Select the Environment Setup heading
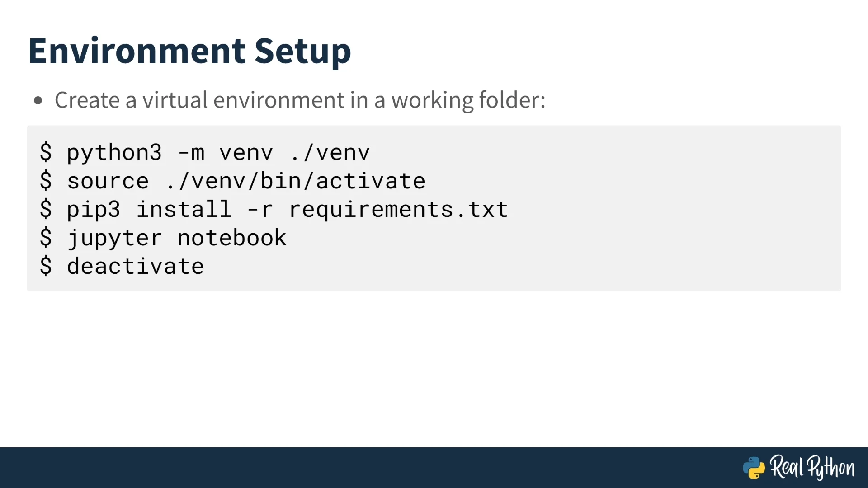The image size is (868, 488). (189, 51)
